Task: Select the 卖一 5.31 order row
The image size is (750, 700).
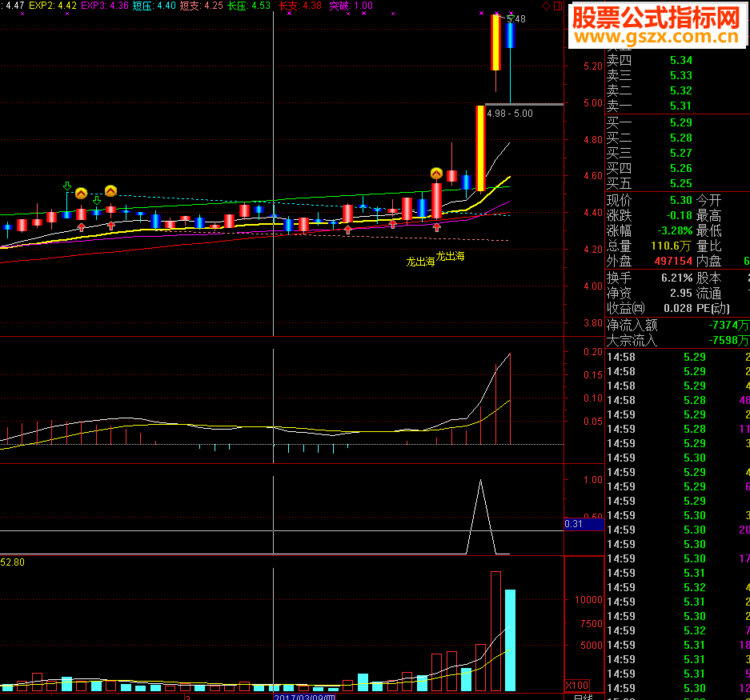Action: (677, 106)
